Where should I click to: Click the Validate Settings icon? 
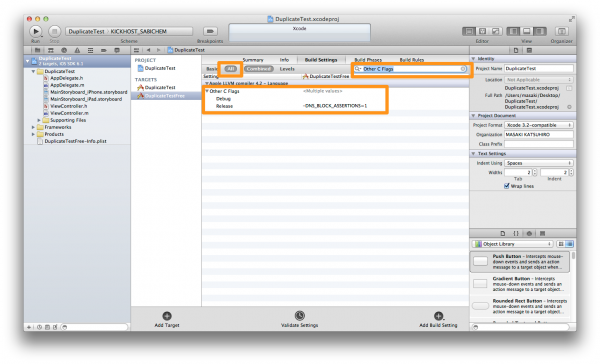tap(300, 315)
